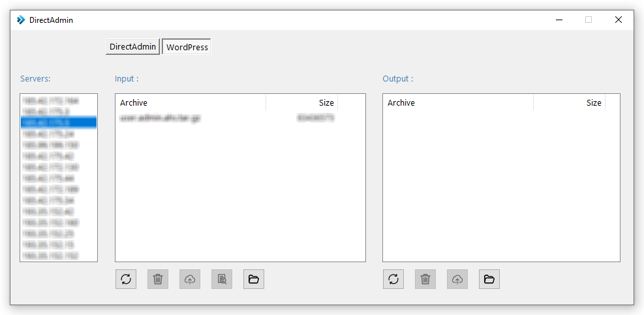Sort Output list by Archive column header
Image resolution: width=644 pixels, height=315 pixels.
coord(458,102)
